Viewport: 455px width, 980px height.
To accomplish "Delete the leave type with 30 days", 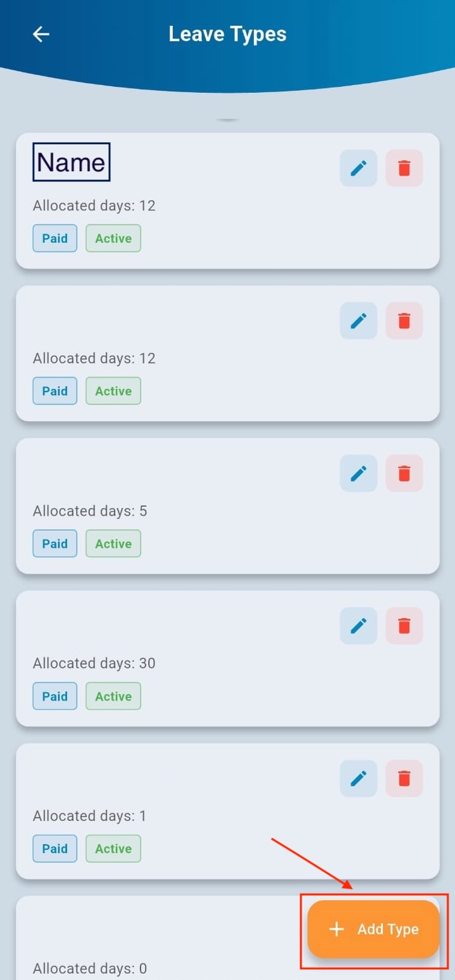I will pyautogui.click(x=404, y=626).
